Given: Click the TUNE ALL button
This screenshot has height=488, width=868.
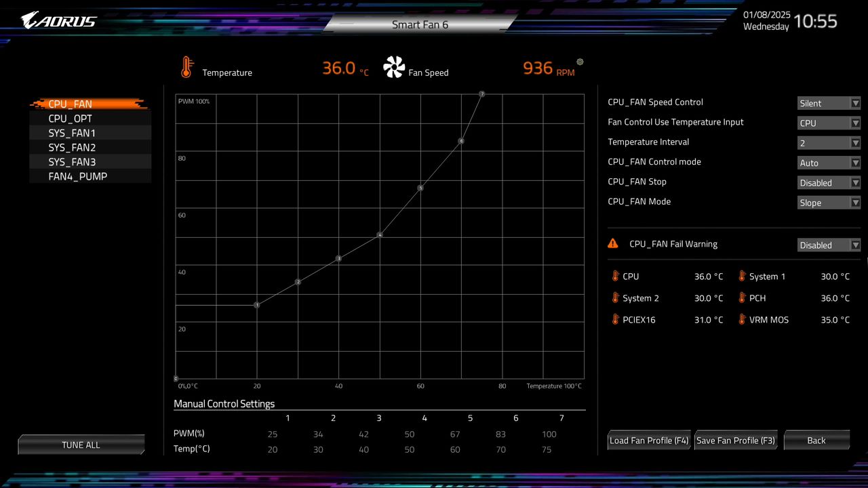Looking at the screenshot, I should [81, 445].
